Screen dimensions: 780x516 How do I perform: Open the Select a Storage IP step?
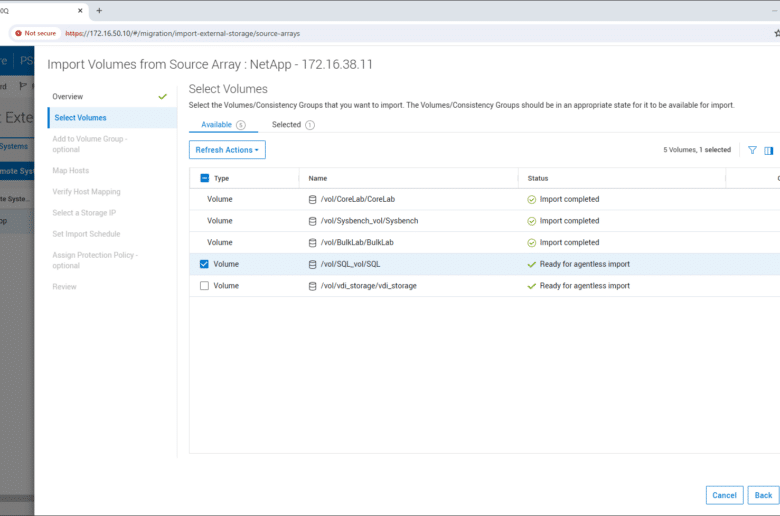(x=84, y=213)
